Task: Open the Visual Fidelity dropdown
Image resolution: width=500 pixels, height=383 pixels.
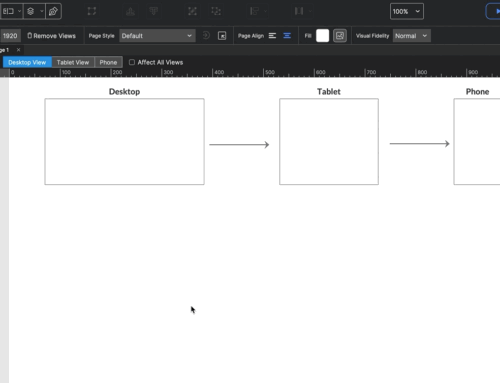Action: (412, 36)
